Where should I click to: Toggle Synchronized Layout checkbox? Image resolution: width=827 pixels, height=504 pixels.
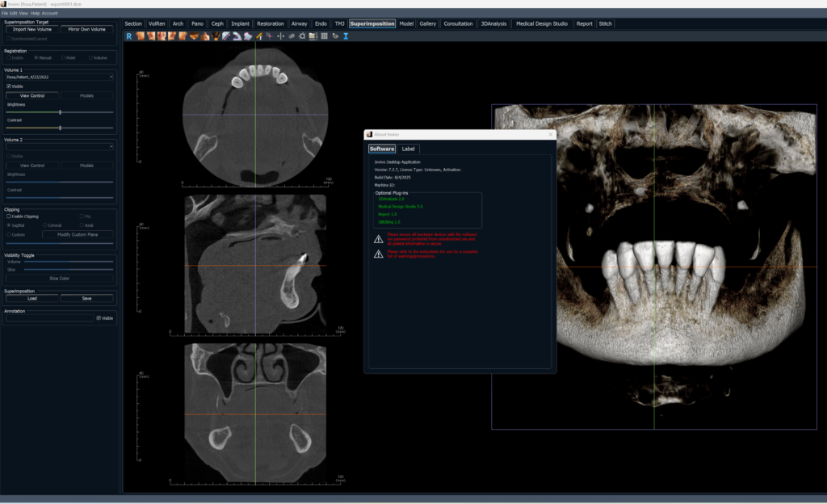tap(9, 39)
